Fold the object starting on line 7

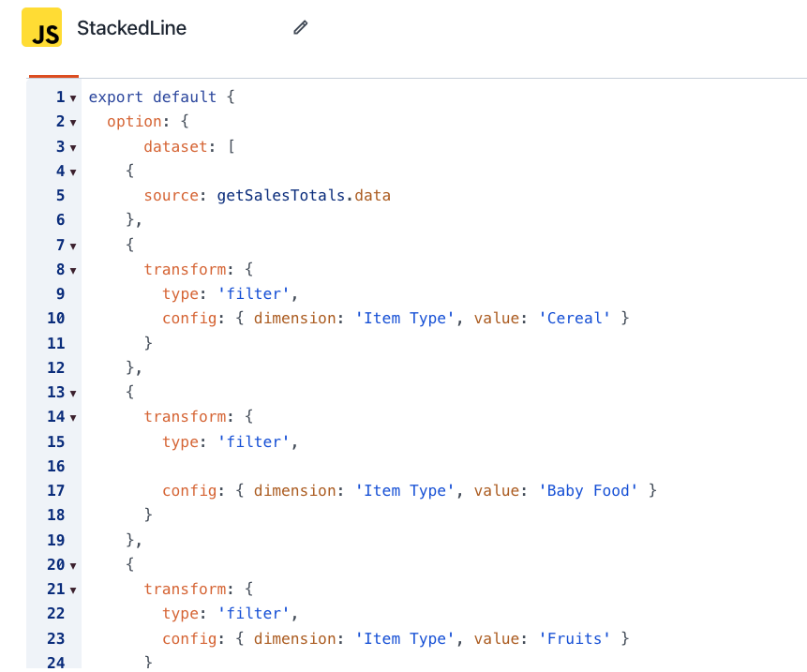point(73,246)
